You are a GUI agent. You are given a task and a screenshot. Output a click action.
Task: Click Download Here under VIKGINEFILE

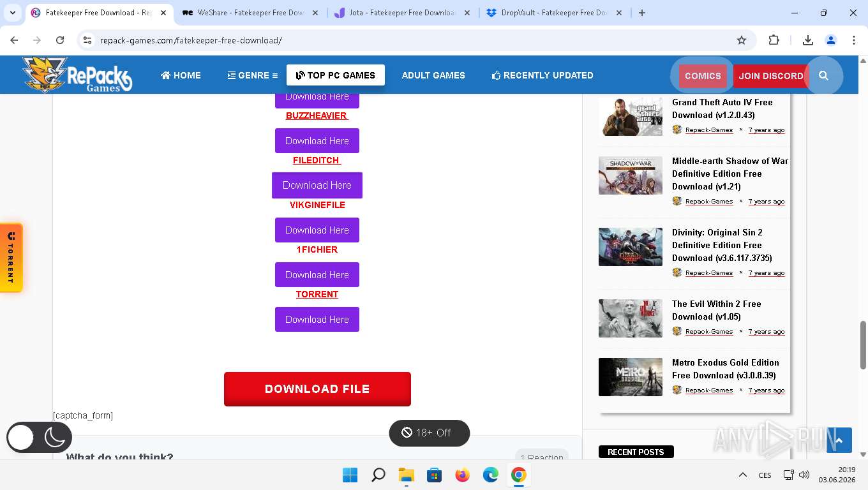[317, 230]
